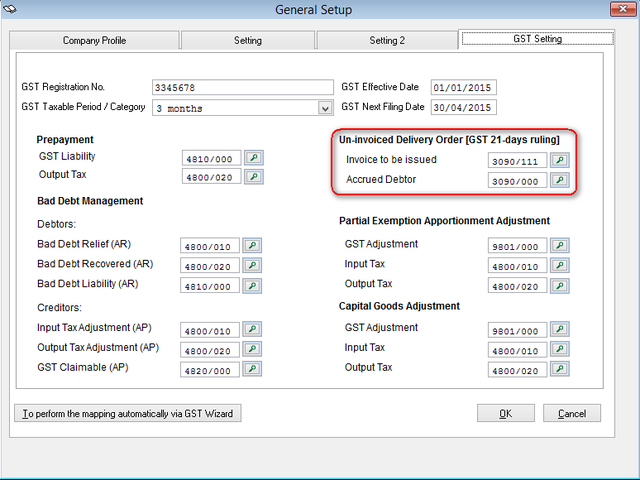Select the Setting tab
This screenshot has width=640, height=480.
pos(247,41)
